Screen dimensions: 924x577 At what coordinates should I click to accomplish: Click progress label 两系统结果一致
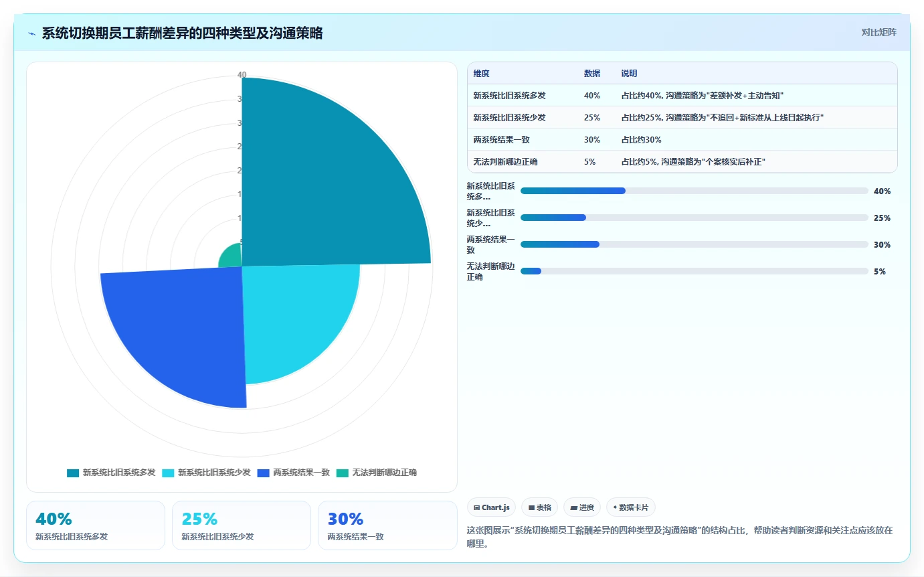tap(491, 244)
